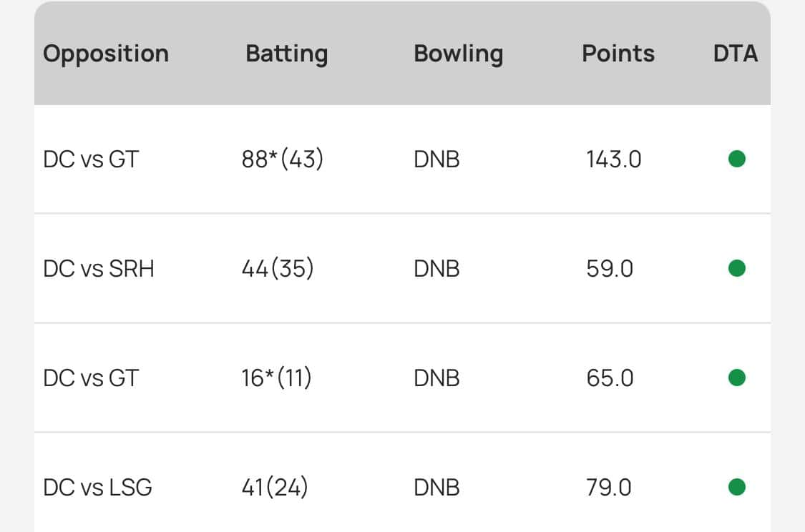Open the DC vs SRH match row
The image size is (805, 532).
click(x=99, y=269)
